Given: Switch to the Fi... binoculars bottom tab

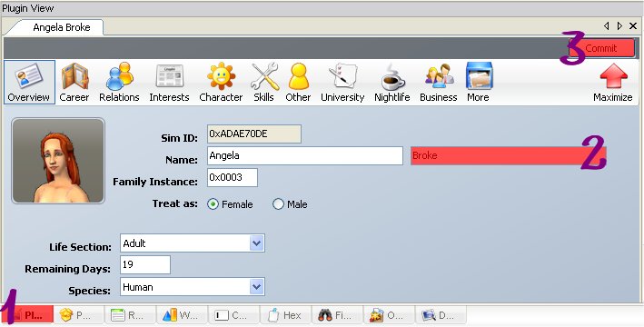Looking at the screenshot, I should [x=338, y=315].
